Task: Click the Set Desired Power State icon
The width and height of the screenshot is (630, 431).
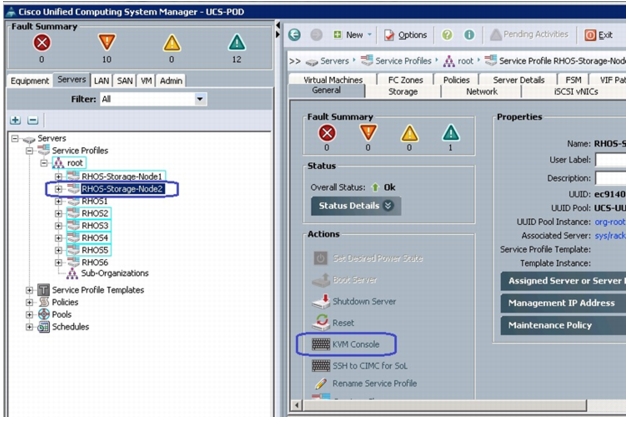Action: (x=320, y=258)
